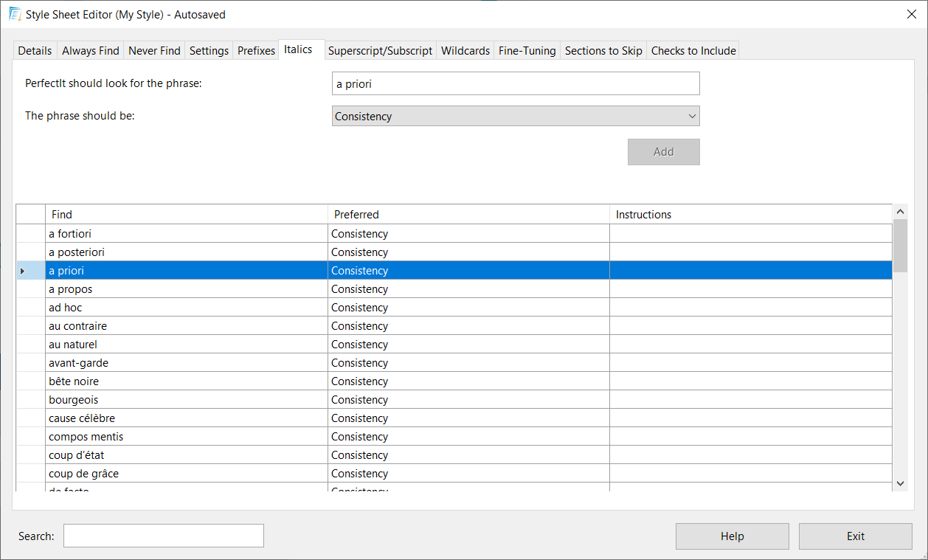
Task: Click the phrase input field containing 'a priori'
Action: point(515,84)
